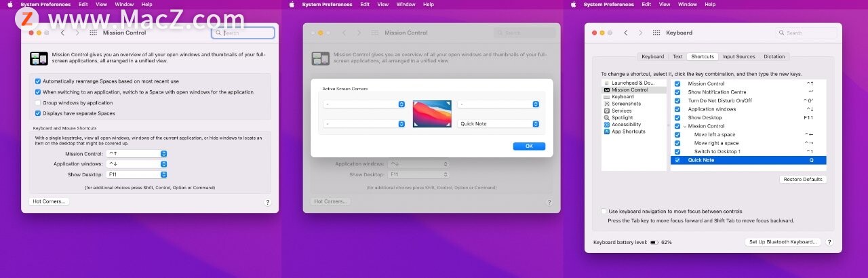Click Set Up Bluetooth Keyboard button
The image size is (868, 278).
click(783, 242)
